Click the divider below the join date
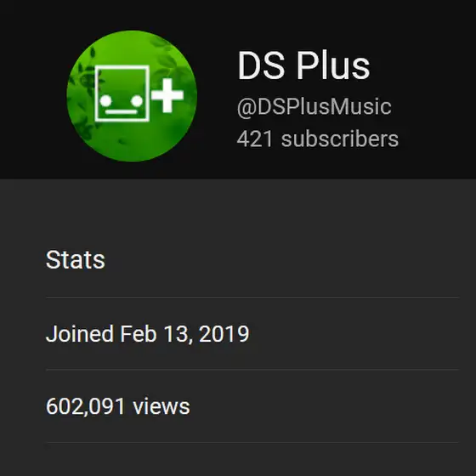 (x=252, y=370)
